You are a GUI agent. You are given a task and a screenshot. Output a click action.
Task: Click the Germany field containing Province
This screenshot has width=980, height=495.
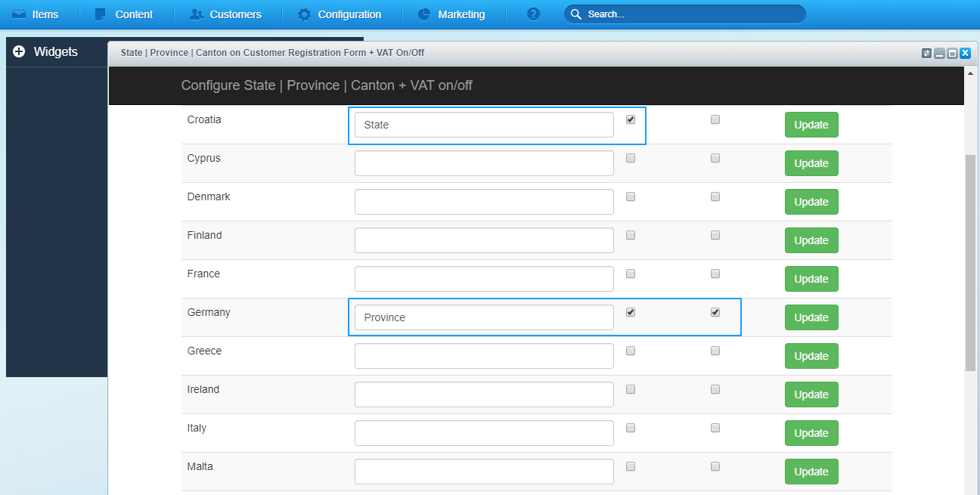pyautogui.click(x=484, y=317)
